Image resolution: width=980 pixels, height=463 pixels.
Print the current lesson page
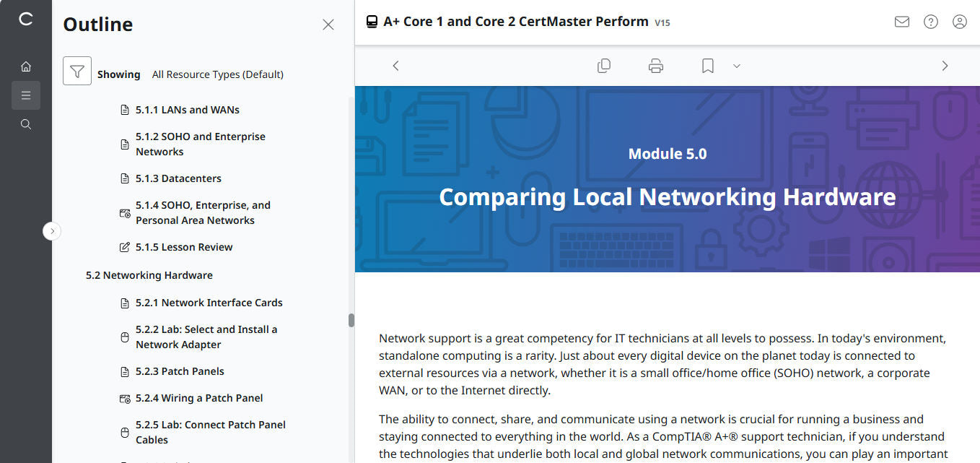[655, 65]
